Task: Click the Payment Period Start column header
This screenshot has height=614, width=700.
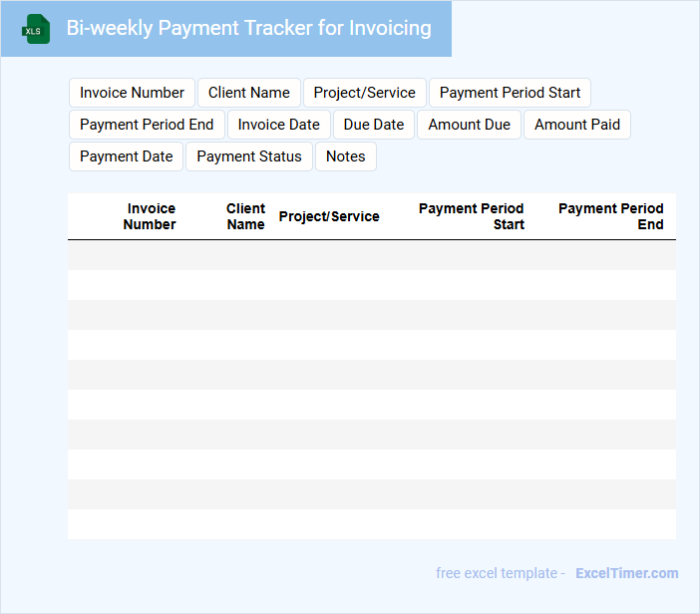Action: pos(471,216)
